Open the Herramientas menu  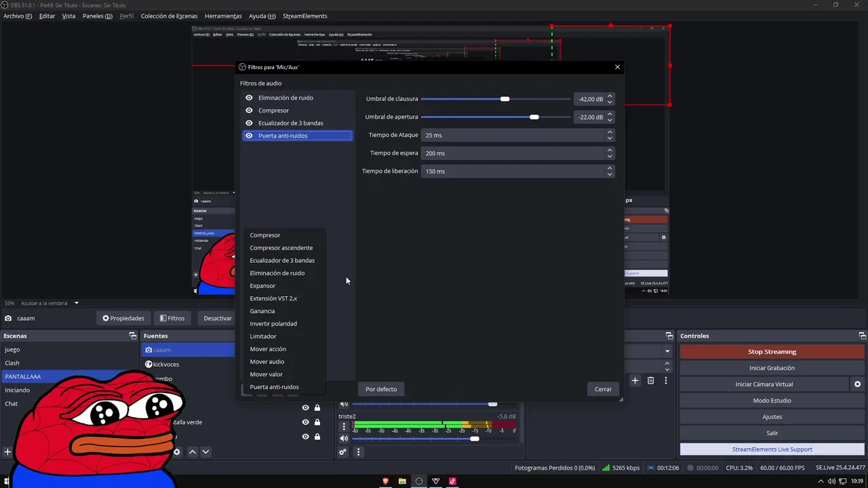click(223, 16)
